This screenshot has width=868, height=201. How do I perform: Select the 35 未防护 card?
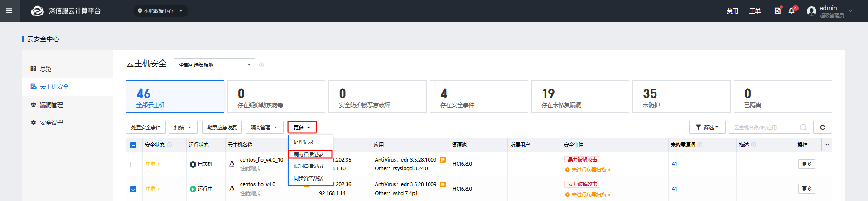click(x=681, y=97)
